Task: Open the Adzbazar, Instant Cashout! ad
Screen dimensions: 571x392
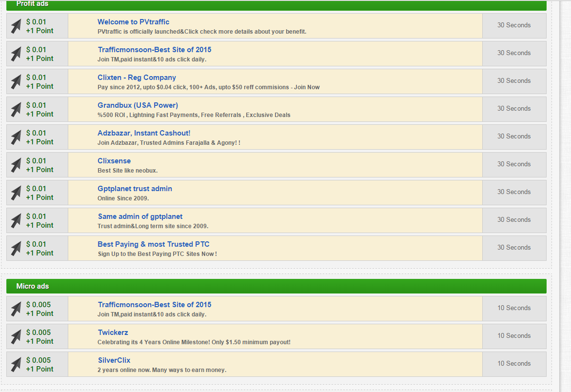Action: [144, 133]
